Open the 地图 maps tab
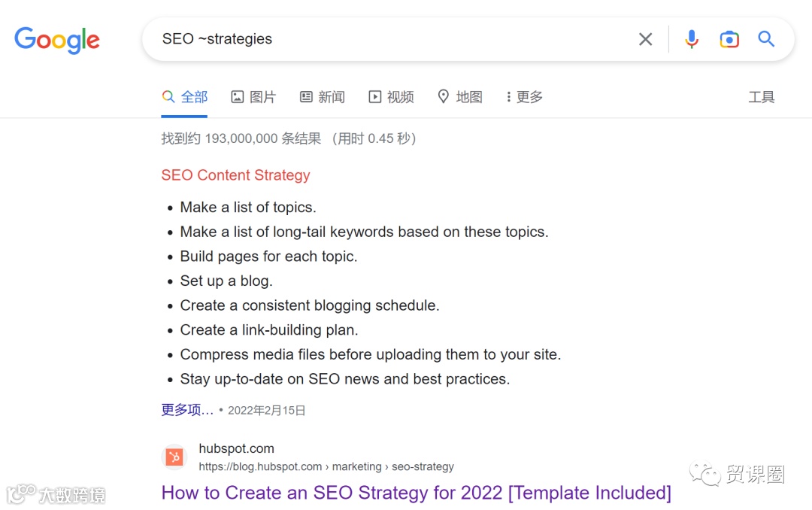812x510 pixels. point(460,97)
